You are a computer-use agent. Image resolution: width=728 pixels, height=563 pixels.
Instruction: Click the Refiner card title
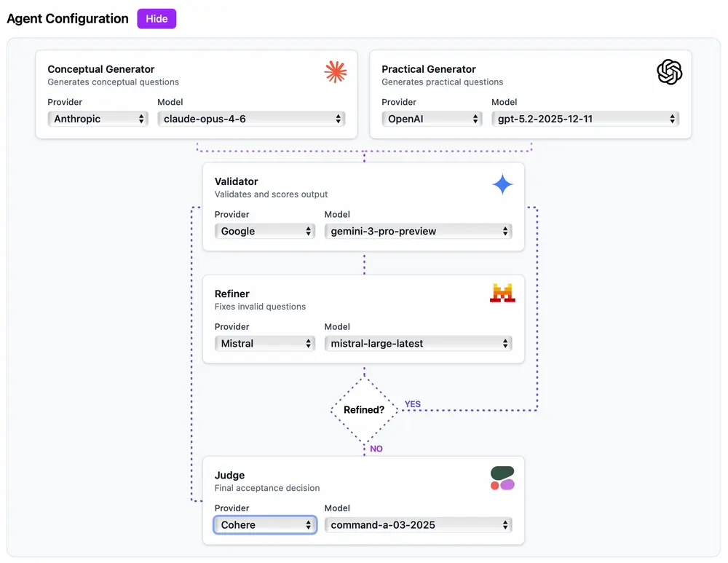(x=232, y=294)
